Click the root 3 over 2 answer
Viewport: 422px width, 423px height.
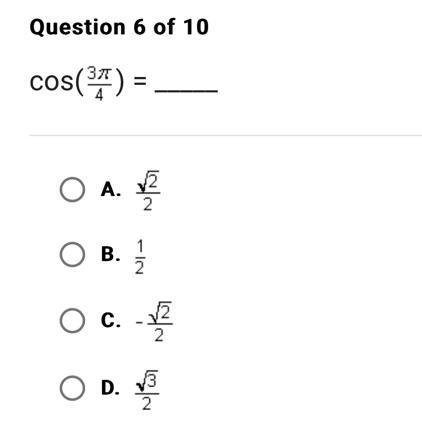[147, 390]
